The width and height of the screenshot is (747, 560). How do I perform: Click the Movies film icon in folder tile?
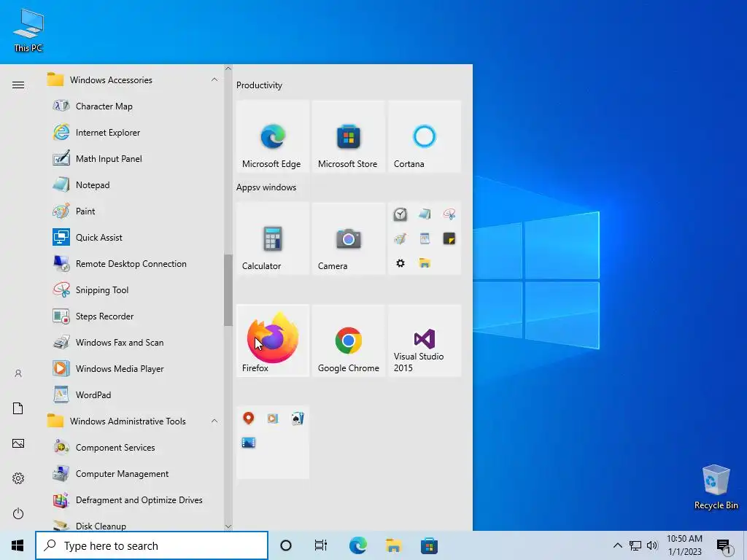(248, 443)
